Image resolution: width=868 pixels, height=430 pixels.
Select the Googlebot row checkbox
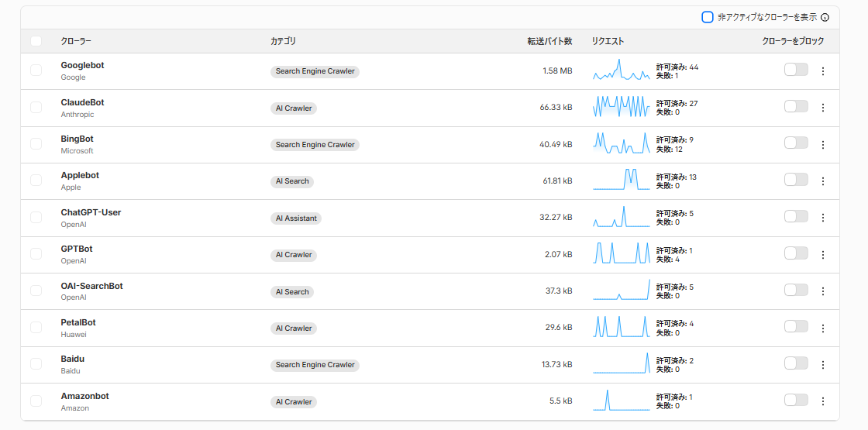click(36, 71)
